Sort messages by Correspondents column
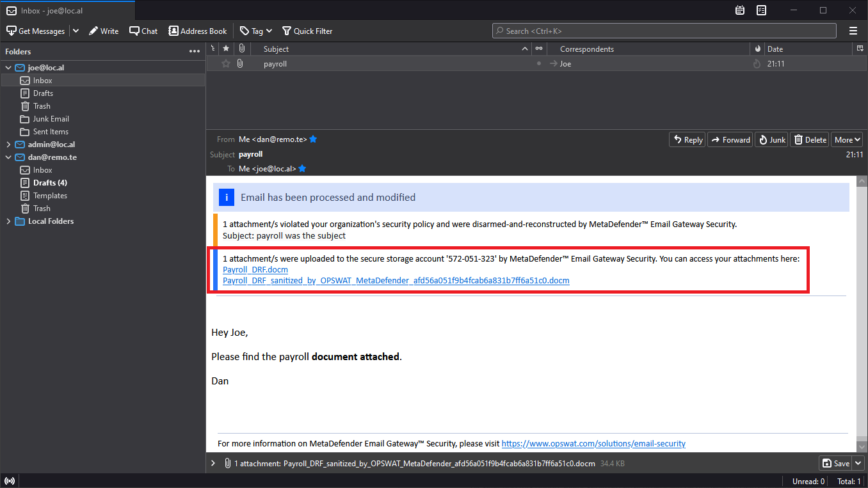The width and height of the screenshot is (868, 488). click(648, 49)
